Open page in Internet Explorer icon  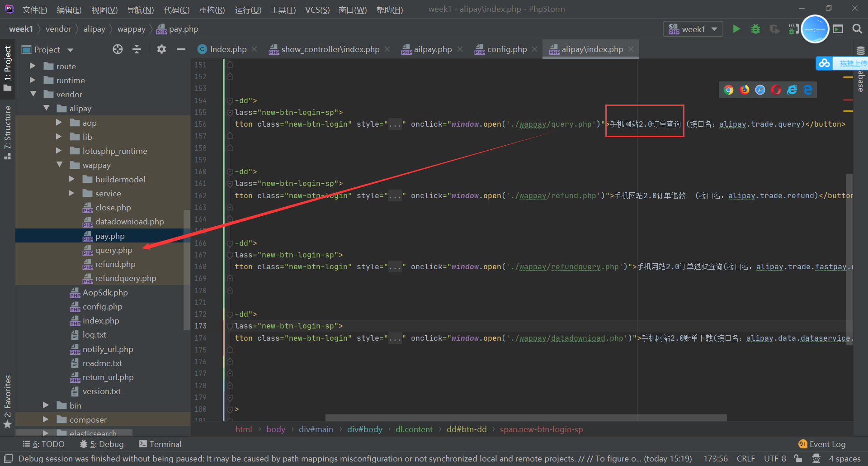[792, 90]
